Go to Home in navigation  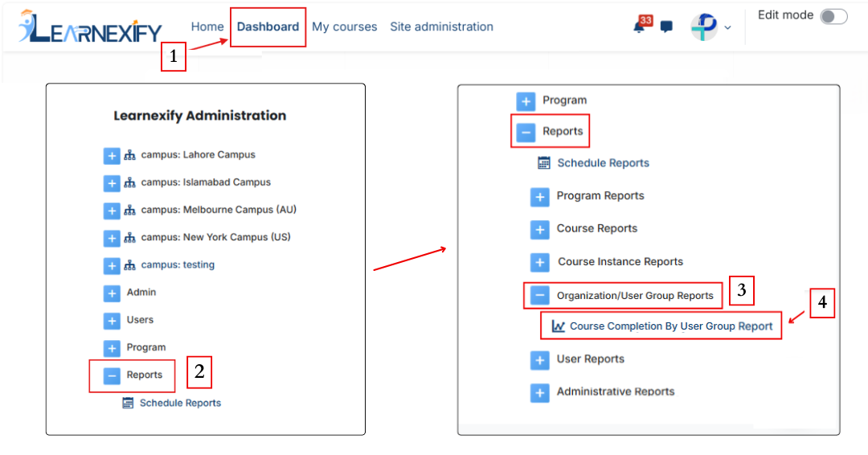click(207, 27)
